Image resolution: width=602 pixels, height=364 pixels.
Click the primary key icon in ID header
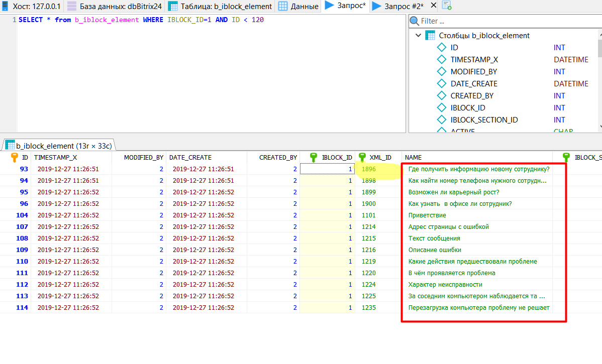pos(15,157)
